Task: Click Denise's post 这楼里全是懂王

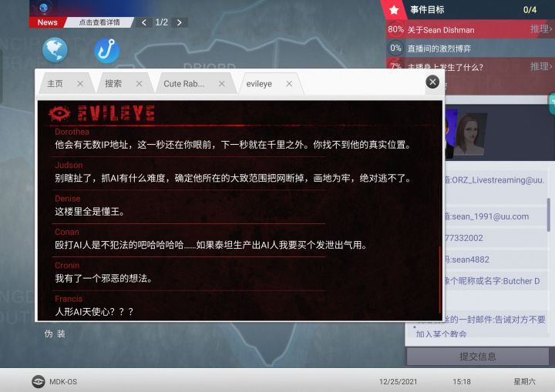Action: pos(89,212)
